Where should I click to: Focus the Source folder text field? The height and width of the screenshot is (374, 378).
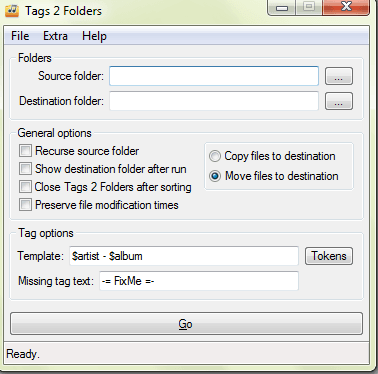tap(214, 76)
